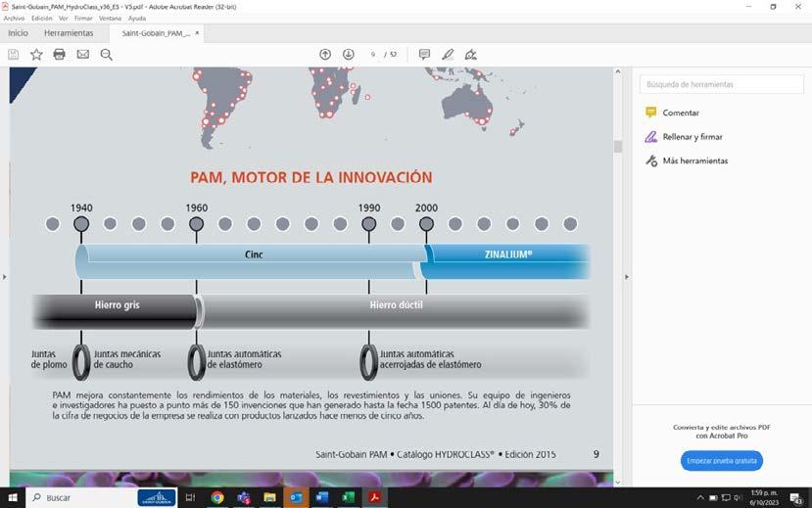Image resolution: width=812 pixels, height=508 pixels.
Task: Click the ZINALIUM label on the pipe
Action: [508, 254]
